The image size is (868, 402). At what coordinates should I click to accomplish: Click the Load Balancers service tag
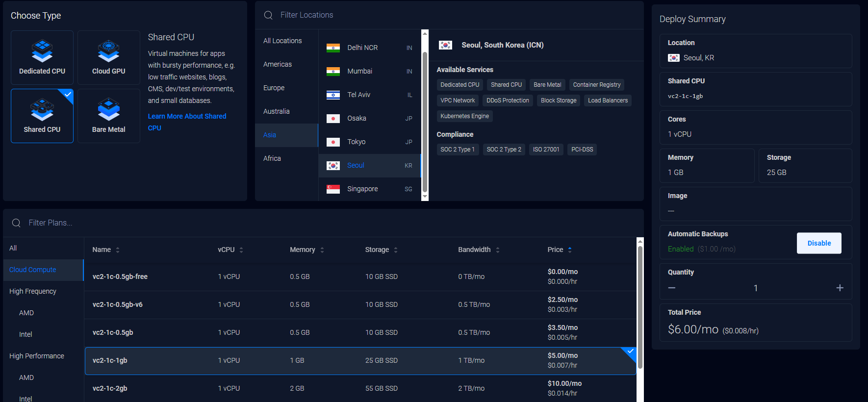608,100
